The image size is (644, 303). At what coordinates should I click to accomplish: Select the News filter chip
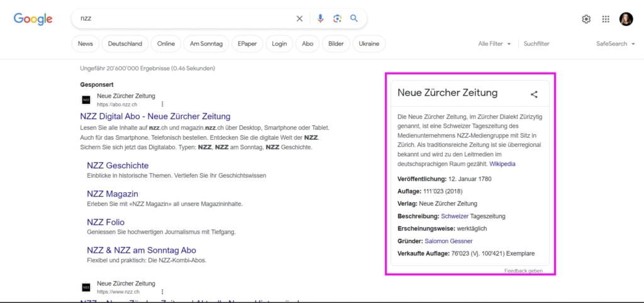86,43
